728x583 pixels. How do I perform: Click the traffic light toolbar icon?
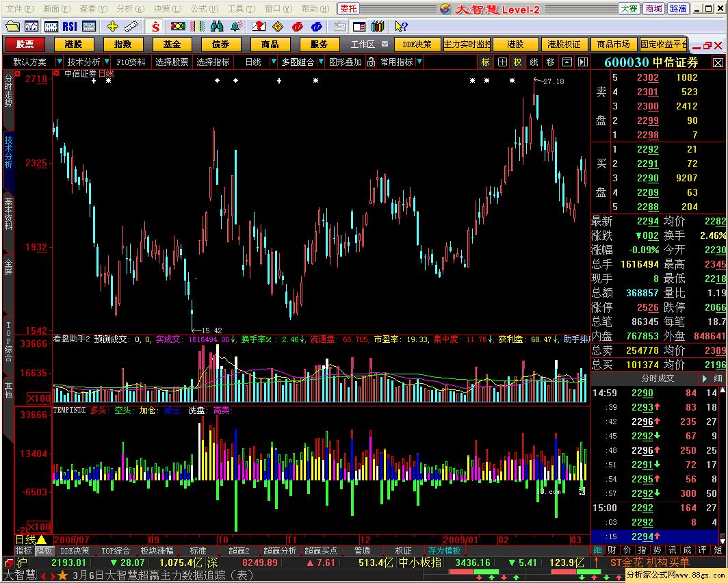[178, 27]
